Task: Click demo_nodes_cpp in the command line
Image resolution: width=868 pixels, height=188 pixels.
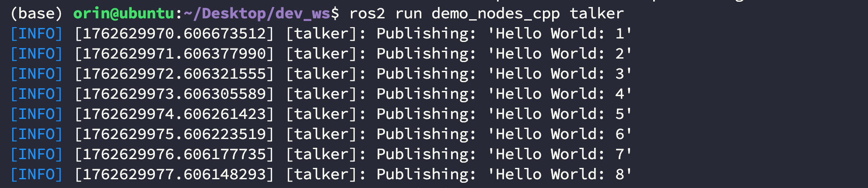Action: [496, 14]
